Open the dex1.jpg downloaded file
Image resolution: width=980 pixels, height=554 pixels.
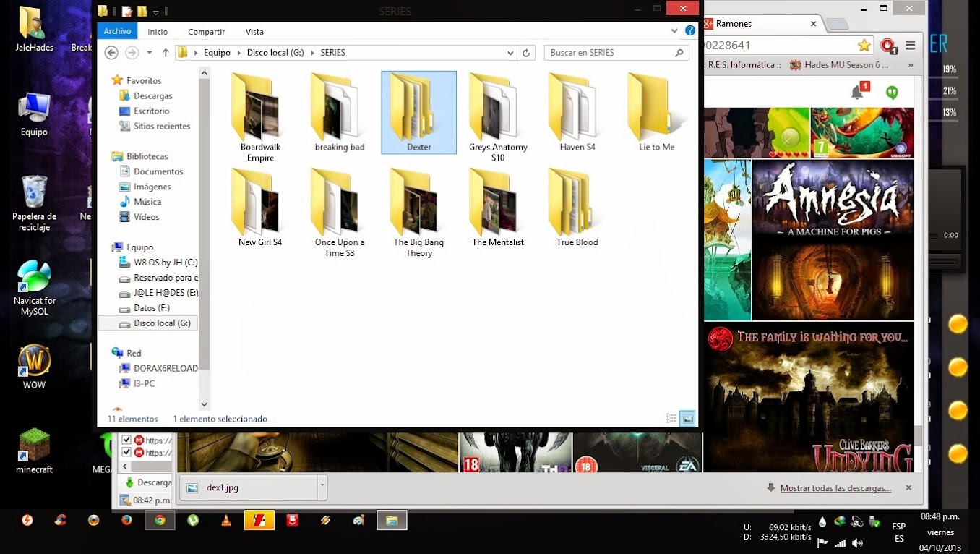tap(248, 487)
